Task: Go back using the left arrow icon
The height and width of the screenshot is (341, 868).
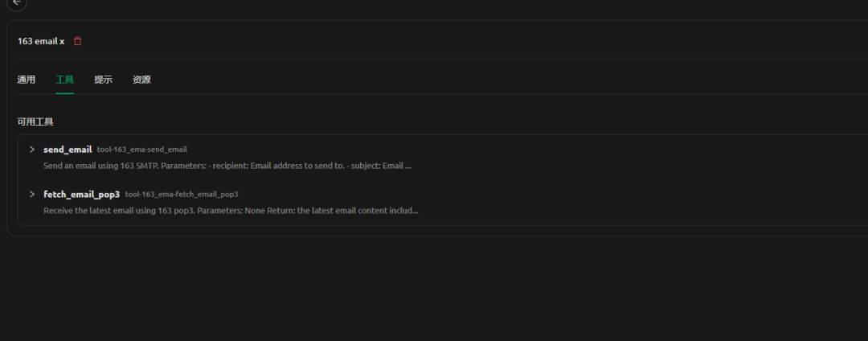Action: [17, 2]
